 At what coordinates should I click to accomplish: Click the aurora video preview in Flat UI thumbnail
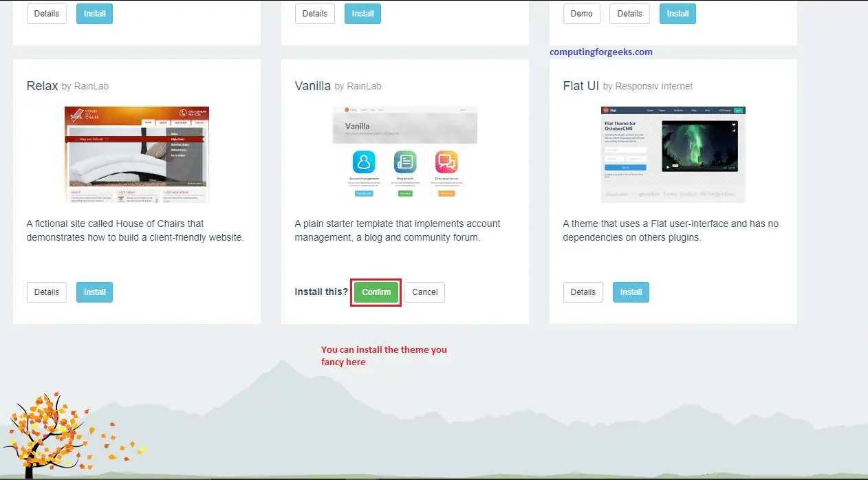click(699, 146)
